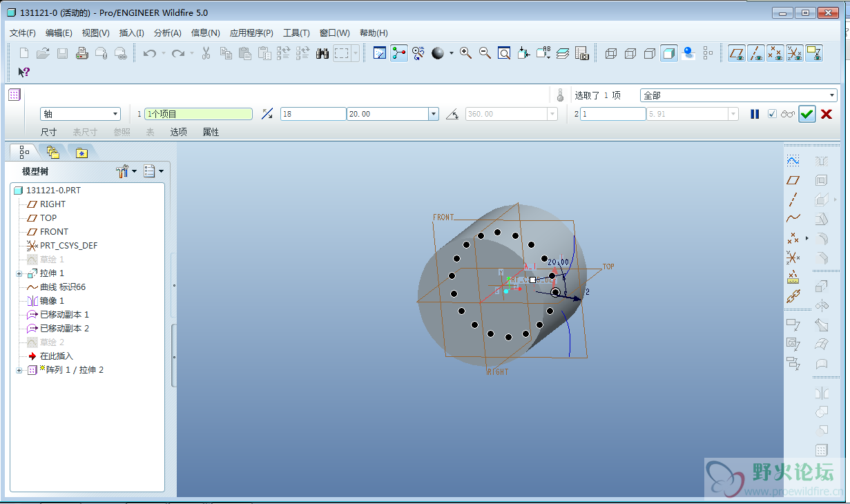Click the Refit view icon
850x504 pixels.
[504, 53]
